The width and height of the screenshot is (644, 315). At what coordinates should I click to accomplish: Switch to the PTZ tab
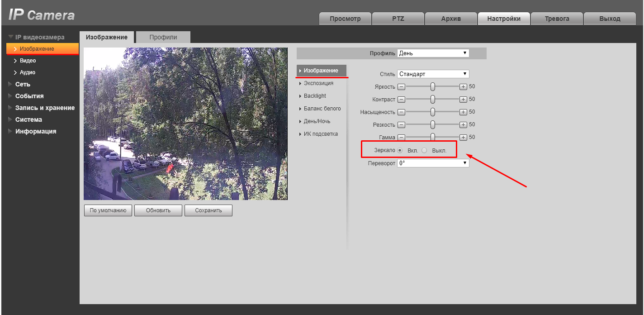[x=398, y=19]
